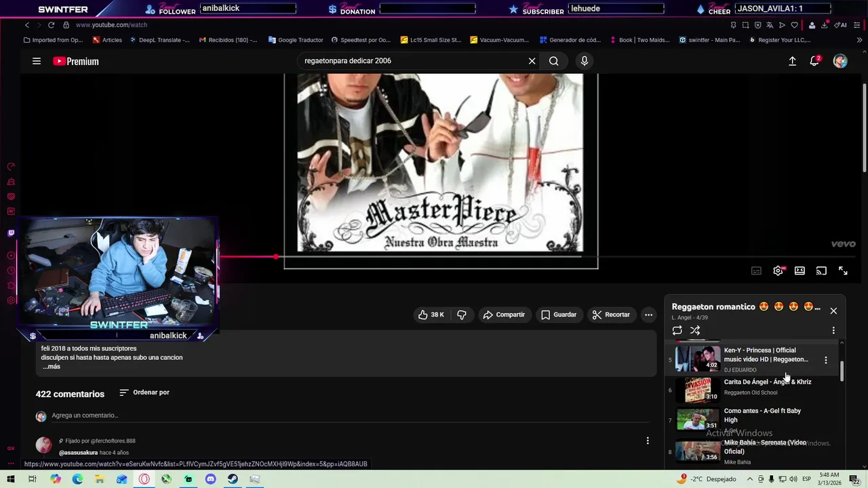
Task: Open weather widget -2°C Despejado
Action: (707, 479)
